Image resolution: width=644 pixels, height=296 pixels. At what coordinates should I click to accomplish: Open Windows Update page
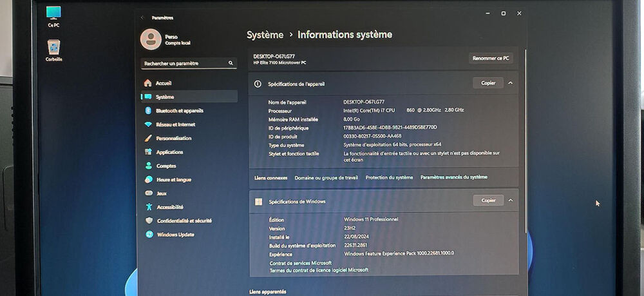[189, 234]
